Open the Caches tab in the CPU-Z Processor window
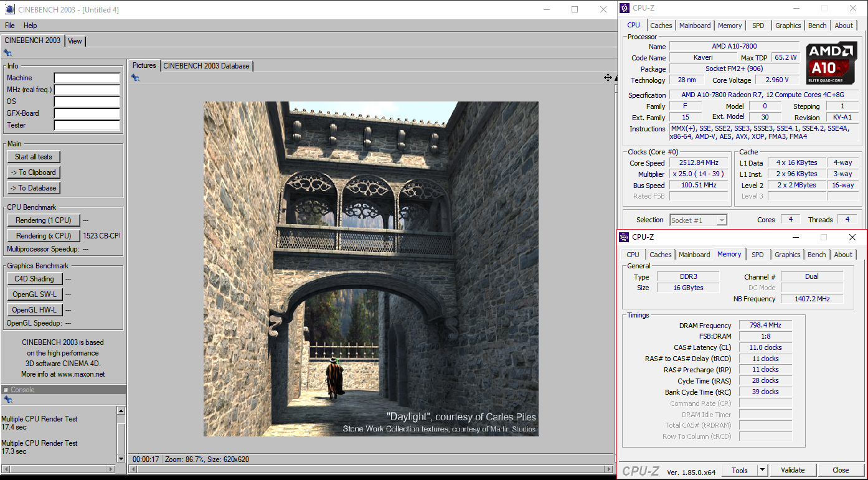 [661, 26]
